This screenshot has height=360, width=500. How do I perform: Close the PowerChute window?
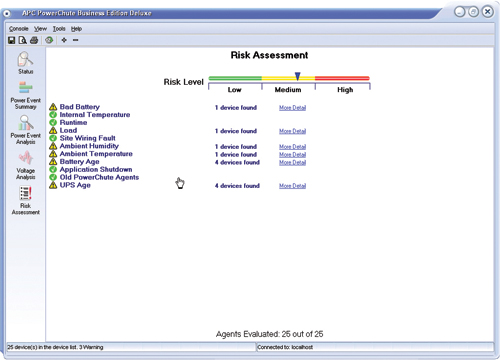click(488, 12)
